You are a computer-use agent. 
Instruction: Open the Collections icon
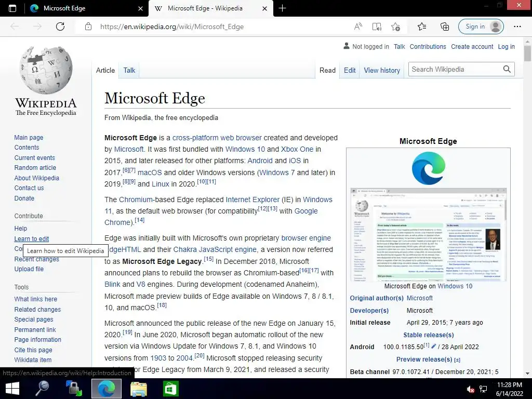click(x=445, y=26)
